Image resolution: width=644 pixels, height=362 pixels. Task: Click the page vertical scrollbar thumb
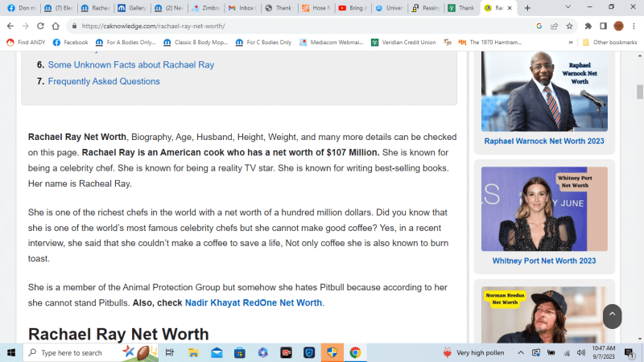point(639,92)
